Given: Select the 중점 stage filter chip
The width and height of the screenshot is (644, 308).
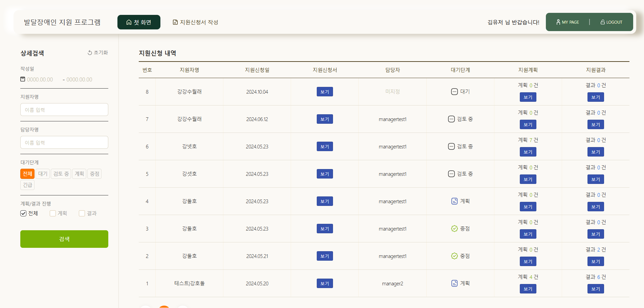Looking at the screenshot, I should 94,174.
